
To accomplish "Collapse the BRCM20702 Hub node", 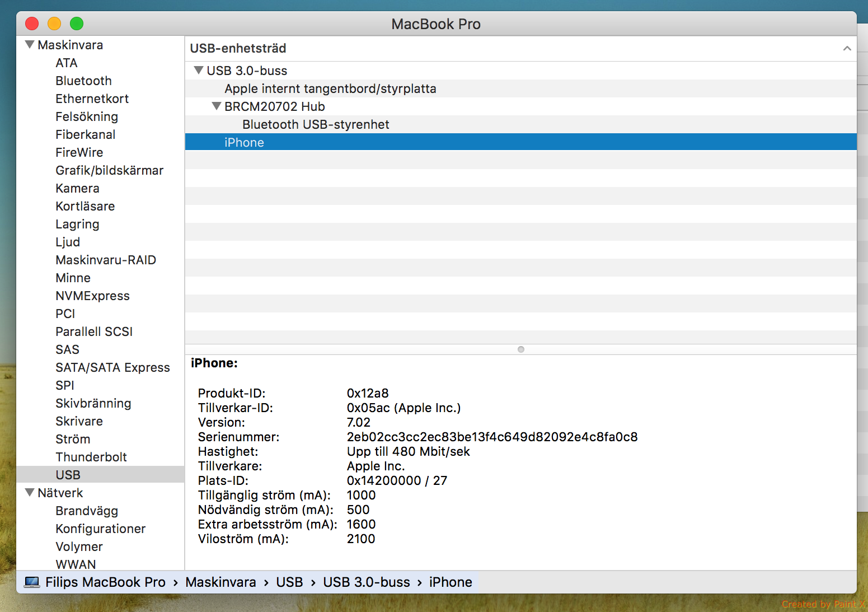I will 217,106.
